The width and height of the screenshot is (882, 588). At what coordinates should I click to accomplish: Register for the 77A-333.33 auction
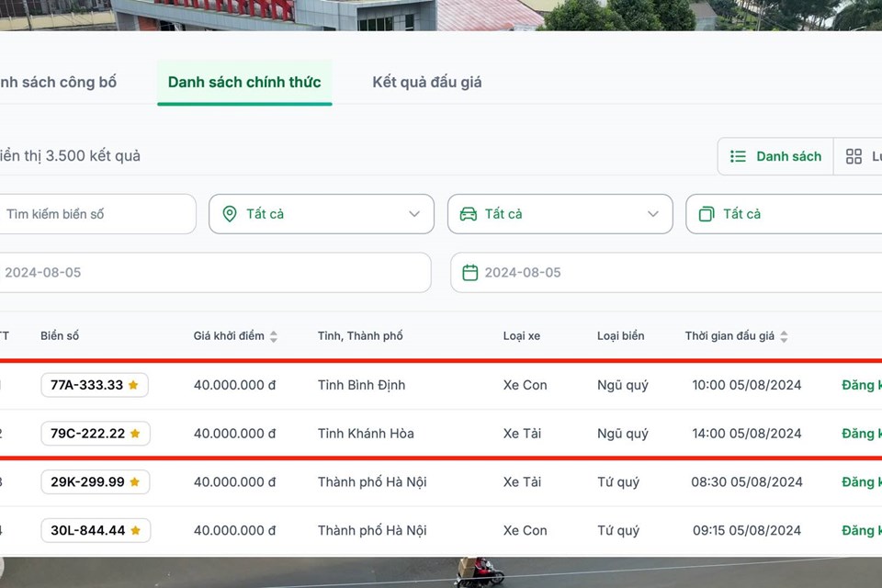tap(861, 385)
